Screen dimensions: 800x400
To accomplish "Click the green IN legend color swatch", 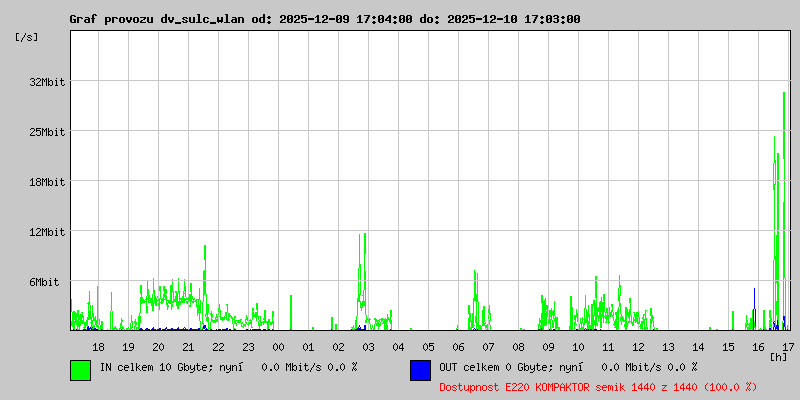I will (80, 370).
